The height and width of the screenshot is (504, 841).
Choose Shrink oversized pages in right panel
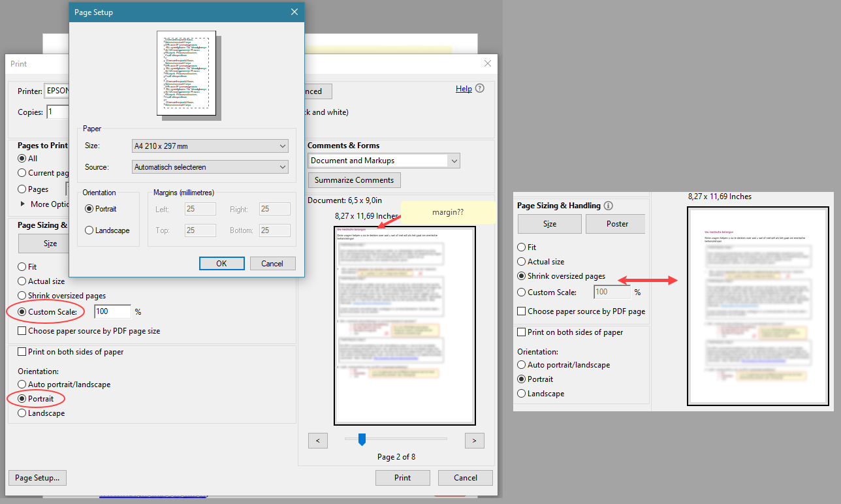click(523, 276)
